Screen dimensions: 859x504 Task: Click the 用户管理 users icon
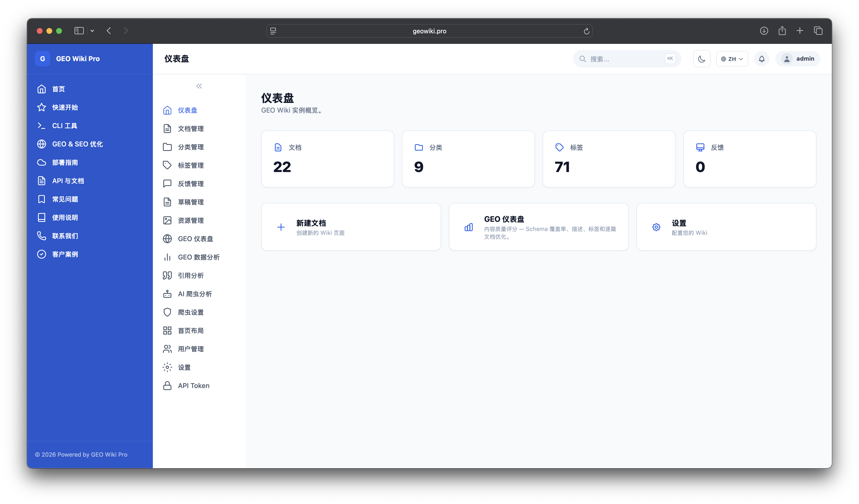point(167,349)
